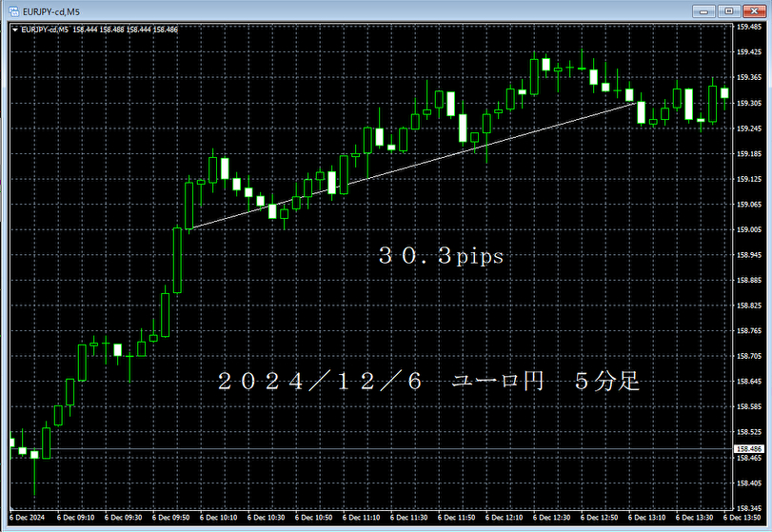Image resolution: width=772 pixels, height=532 pixels.
Task: Click the 2024/12/6 ユーロ円 5分足 label
Action: (428, 382)
